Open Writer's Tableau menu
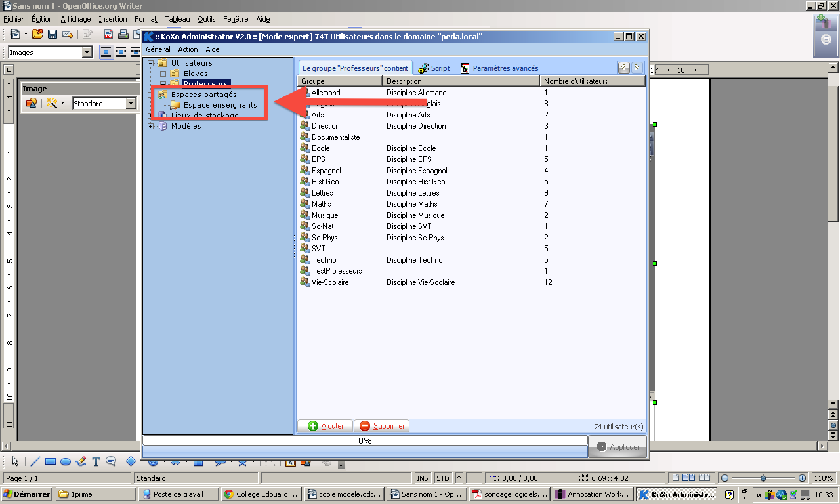 point(177,19)
